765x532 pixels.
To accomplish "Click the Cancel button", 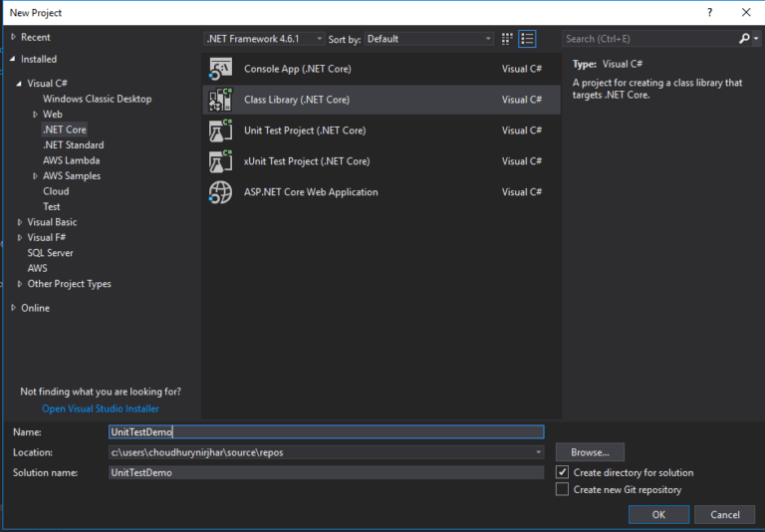I will [724, 514].
